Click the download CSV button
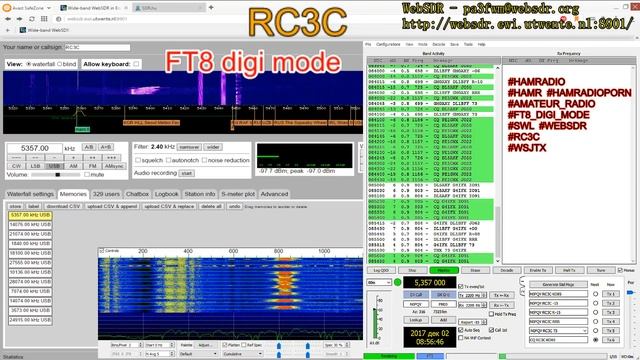Screen dimensions: 640x360 (x=63, y=207)
